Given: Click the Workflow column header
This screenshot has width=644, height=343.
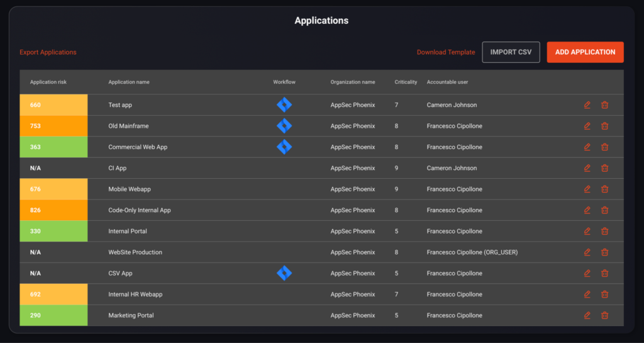Looking at the screenshot, I should point(284,82).
